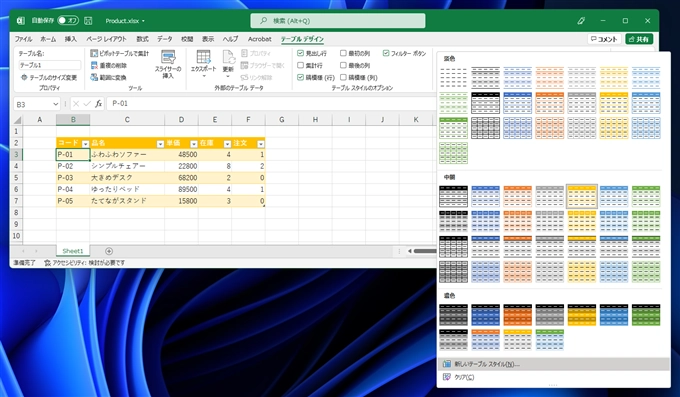Click the コメント button
This screenshot has height=397, width=680.
[x=605, y=39]
